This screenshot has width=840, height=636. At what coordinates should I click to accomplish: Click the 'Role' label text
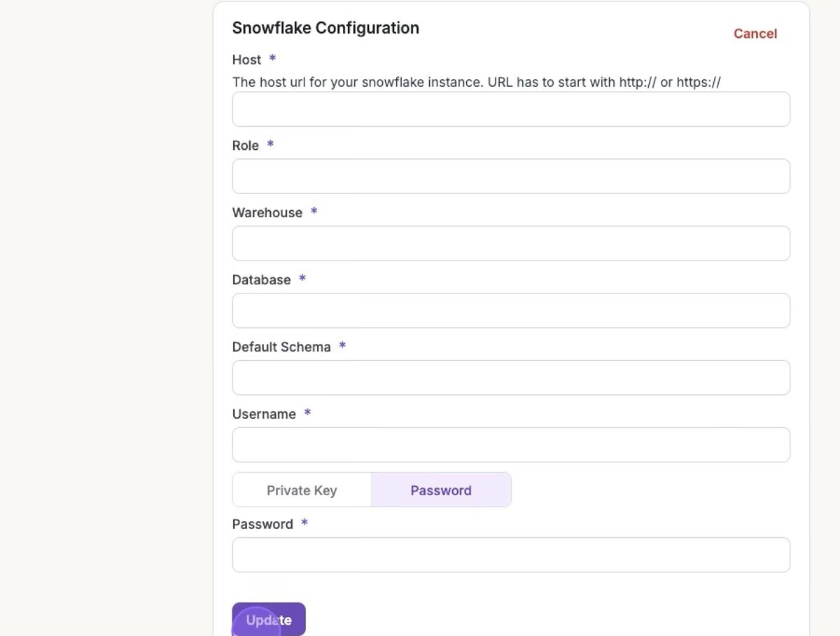[245, 146]
